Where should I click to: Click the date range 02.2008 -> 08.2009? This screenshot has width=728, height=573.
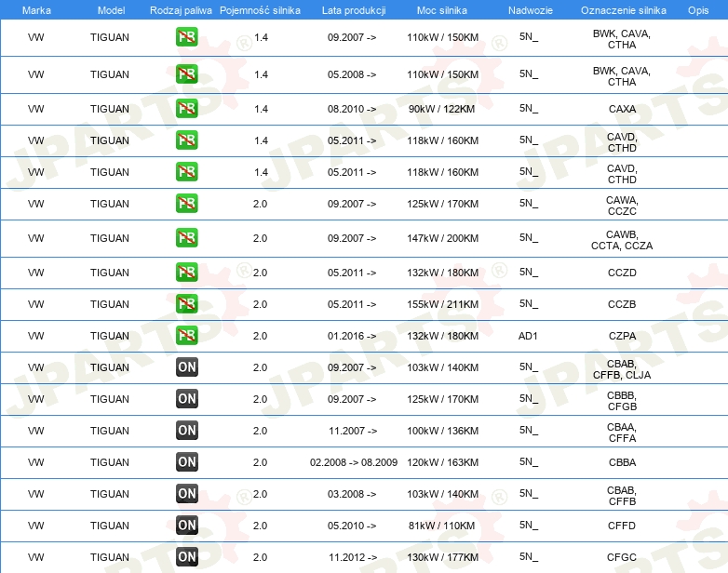point(354,462)
